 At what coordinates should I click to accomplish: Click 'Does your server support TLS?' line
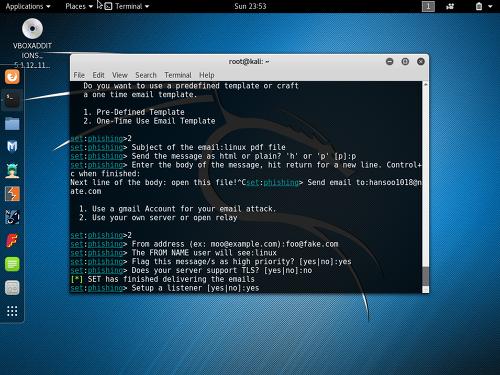coord(191,270)
